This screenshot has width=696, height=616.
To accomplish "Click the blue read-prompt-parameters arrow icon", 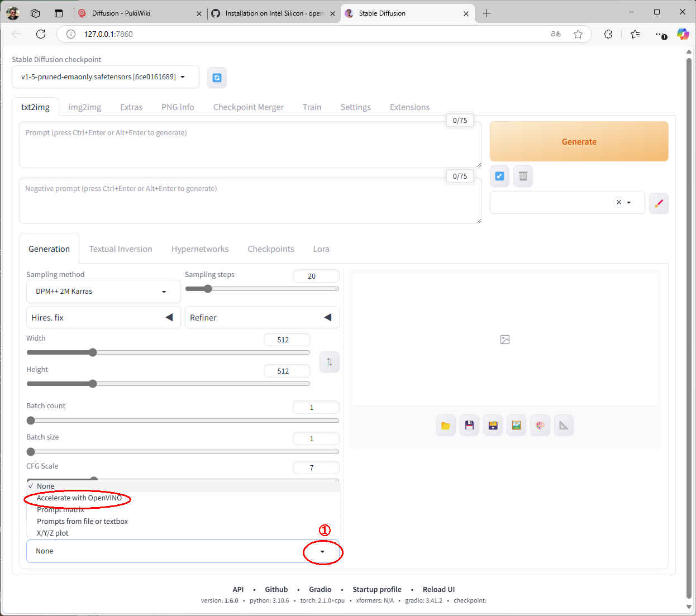I will pos(499,176).
